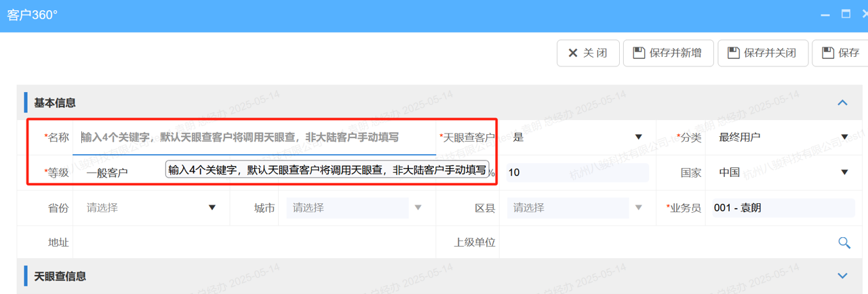Screen dimensions: 868x294
Task: Click 保存并新增 to save and add new
Action: 667,53
